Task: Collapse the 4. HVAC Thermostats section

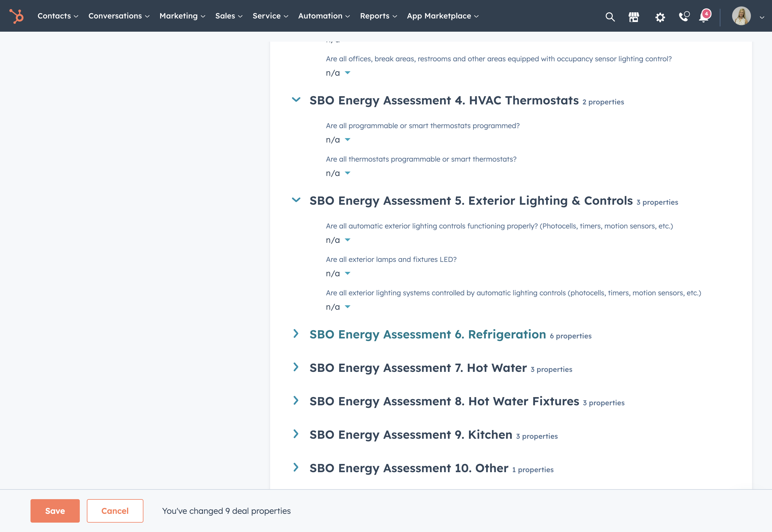Action: pos(296,100)
